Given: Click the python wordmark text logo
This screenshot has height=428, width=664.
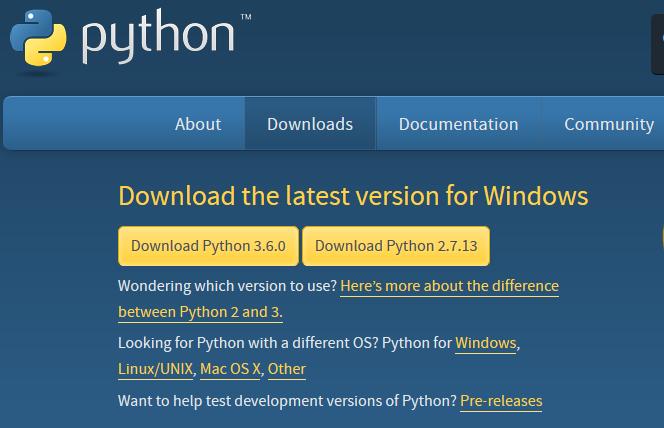Looking at the screenshot, I should tap(158, 37).
